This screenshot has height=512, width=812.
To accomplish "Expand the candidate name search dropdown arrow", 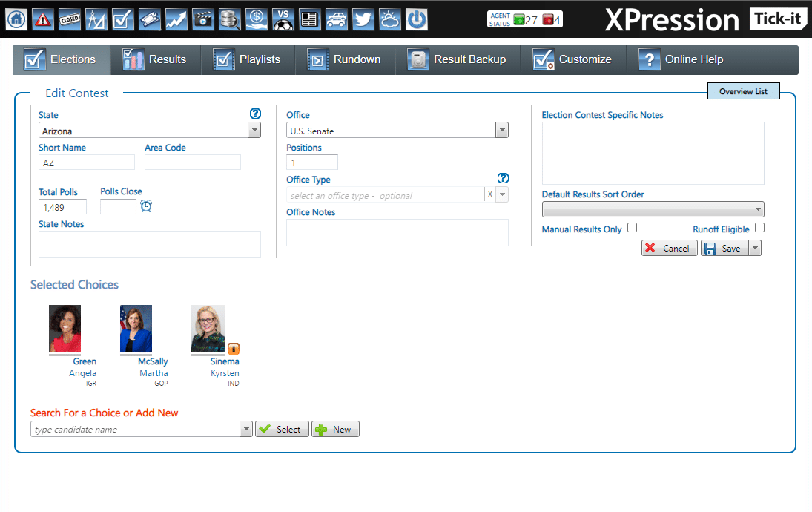I will click(246, 429).
